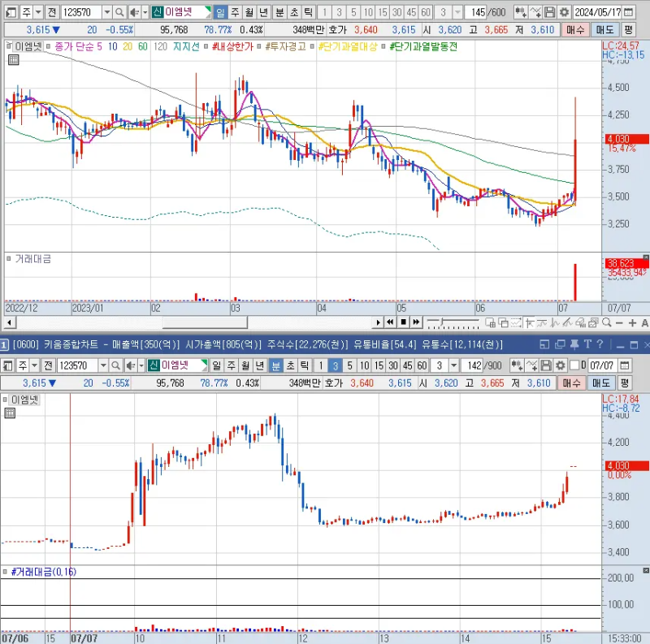This screenshot has height=644, width=650.
Task: Click upper chart horizontal scrollbar thumb
Action: pos(205,322)
